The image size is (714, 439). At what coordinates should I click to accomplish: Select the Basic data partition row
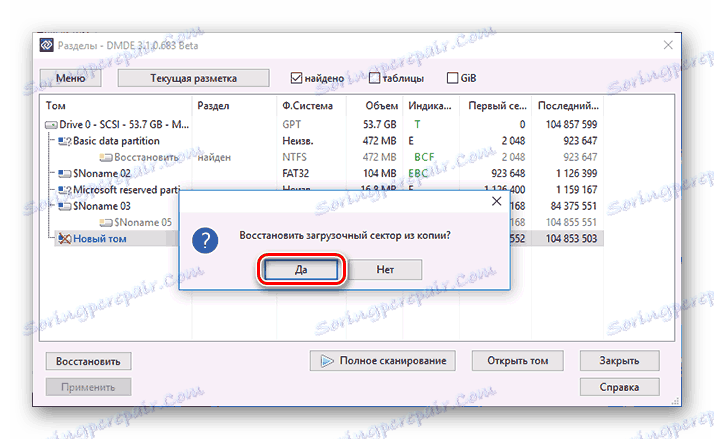322,141
